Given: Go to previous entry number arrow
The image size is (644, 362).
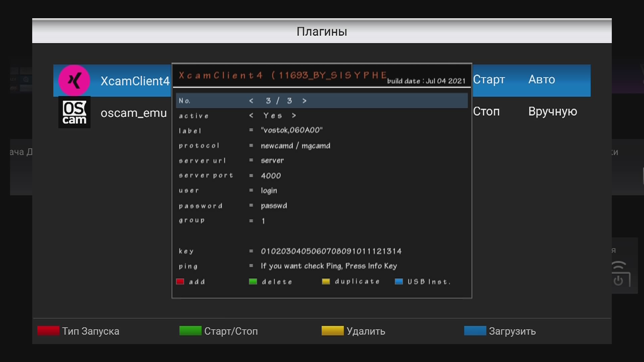Looking at the screenshot, I should pos(251,101).
